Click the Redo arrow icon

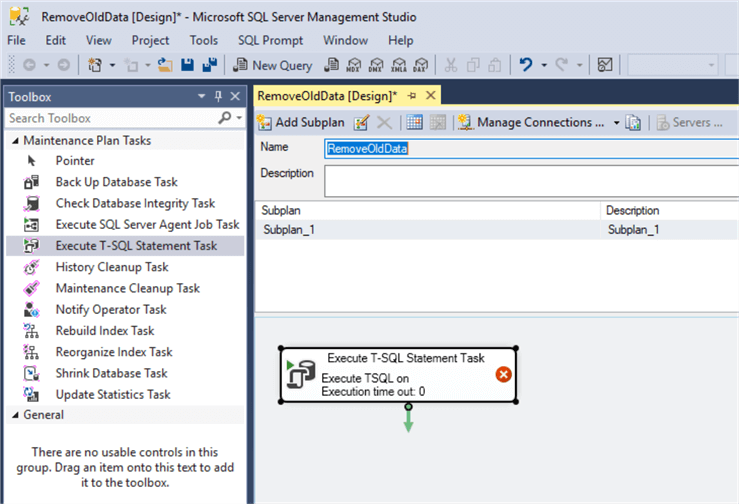tap(561, 65)
